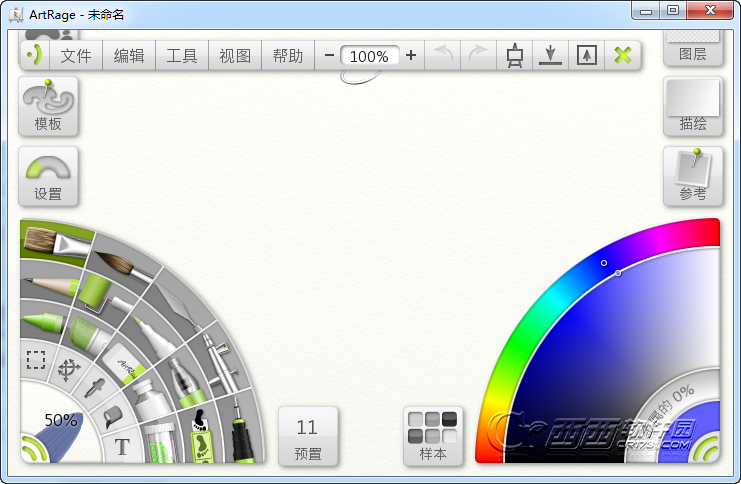The image size is (741, 484).
Task: Minimize the ArtRage window
Action: coord(646,11)
